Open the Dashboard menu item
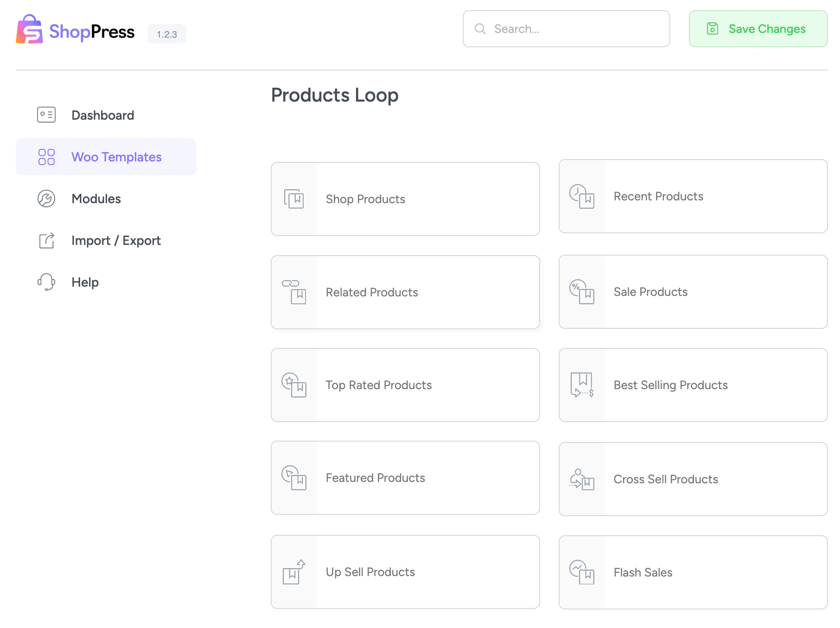This screenshot has height=628, width=840. tap(102, 115)
